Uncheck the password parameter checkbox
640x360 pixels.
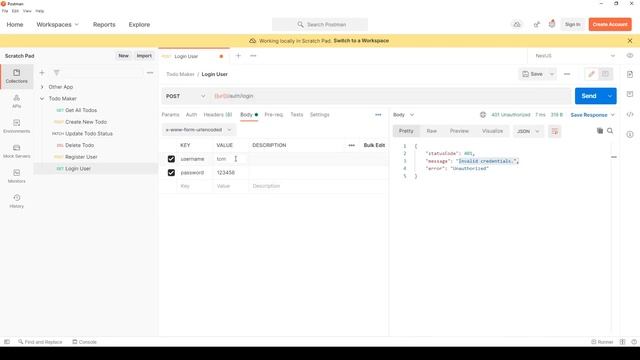point(171,173)
